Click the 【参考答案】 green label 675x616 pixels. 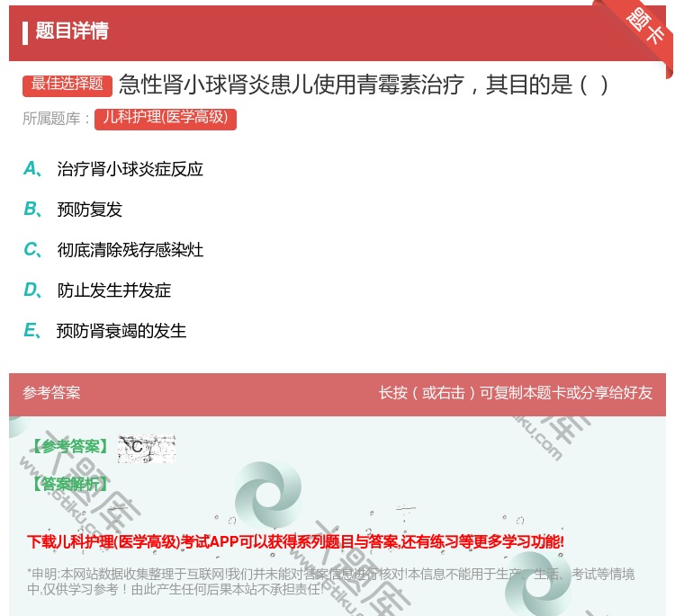point(70,447)
